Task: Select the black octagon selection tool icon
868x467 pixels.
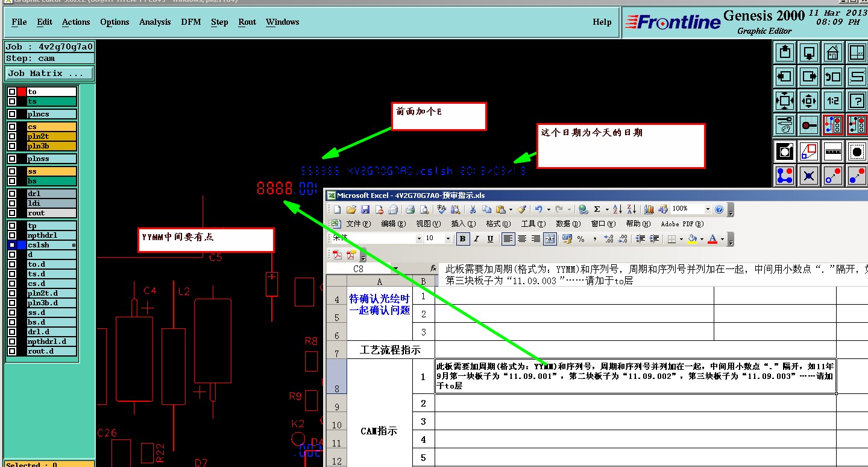Action: pyautogui.click(x=857, y=151)
